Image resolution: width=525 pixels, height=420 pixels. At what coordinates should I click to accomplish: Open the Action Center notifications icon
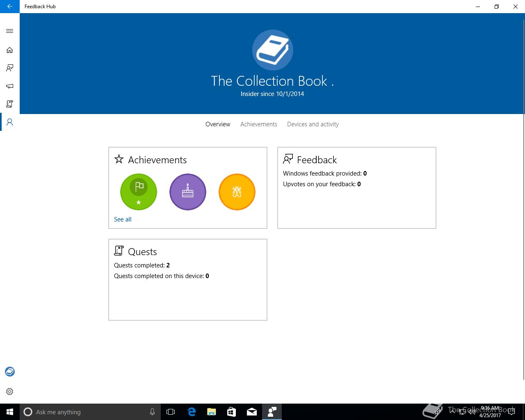511,412
